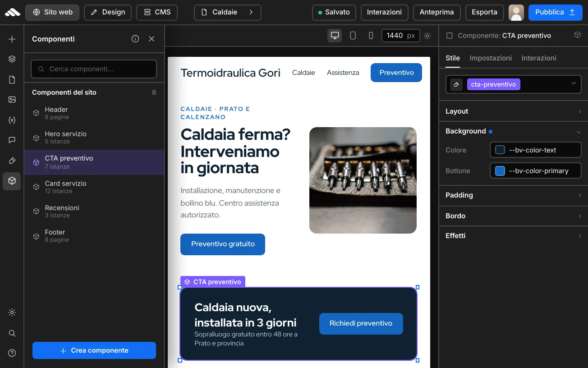Expand the Bordo section
The image size is (588, 368).
click(514, 216)
